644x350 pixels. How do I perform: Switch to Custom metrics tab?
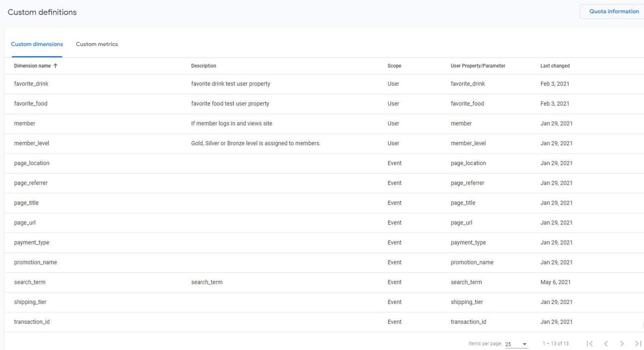coord(97,44)
